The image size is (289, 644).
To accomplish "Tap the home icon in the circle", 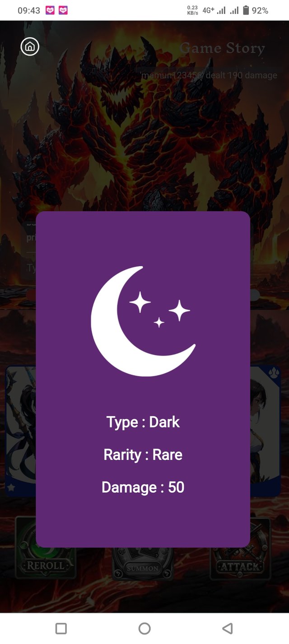I will (x=30, y=46).
